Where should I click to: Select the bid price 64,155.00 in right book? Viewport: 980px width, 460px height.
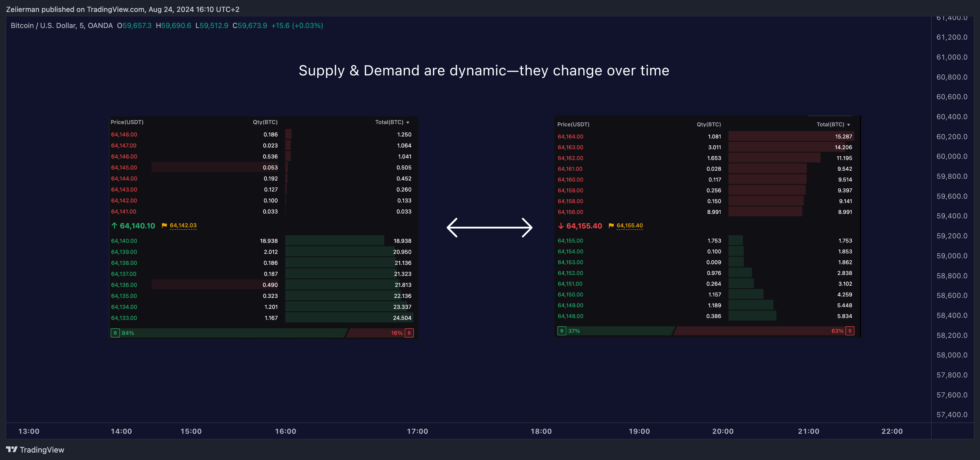coord(570,241)
